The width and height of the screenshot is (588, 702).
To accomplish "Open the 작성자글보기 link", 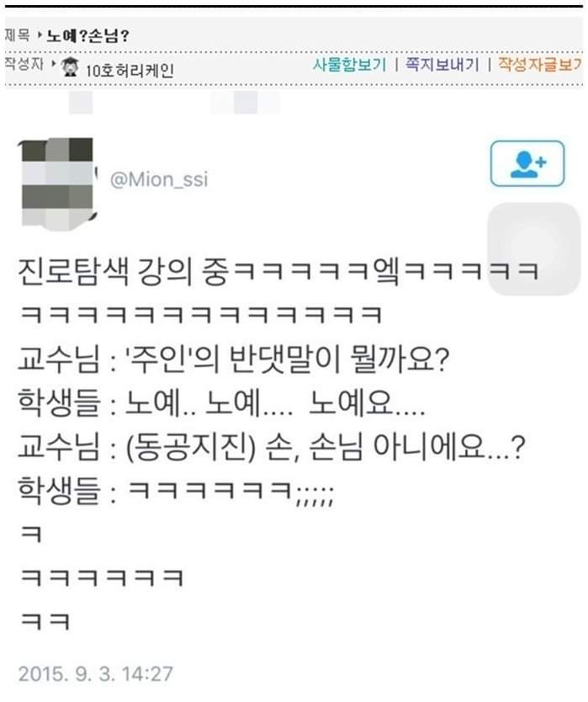I will [540, 65].
